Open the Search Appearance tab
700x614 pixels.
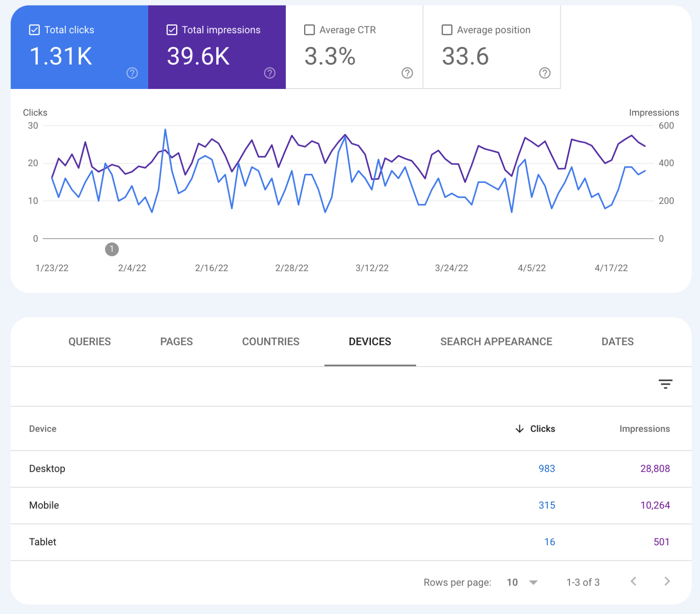pyautogui.click(x=496, y=342)
